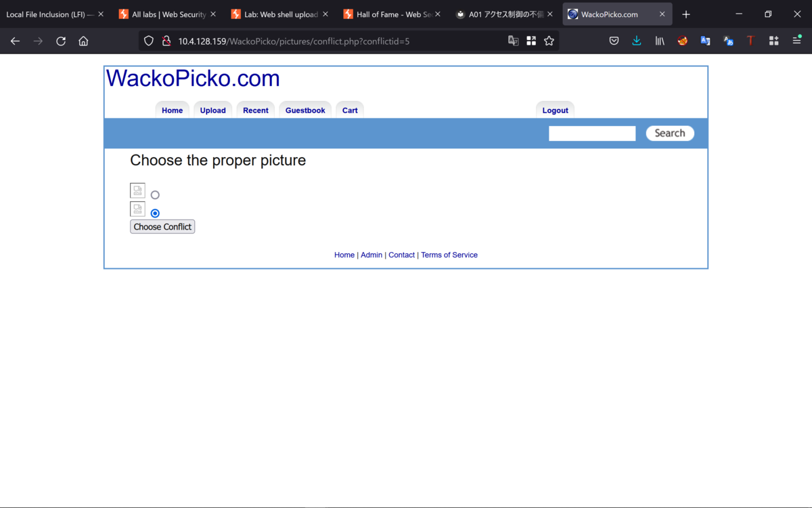
Task: Click the insecure connection padlock icon
Action: point(166,41)
